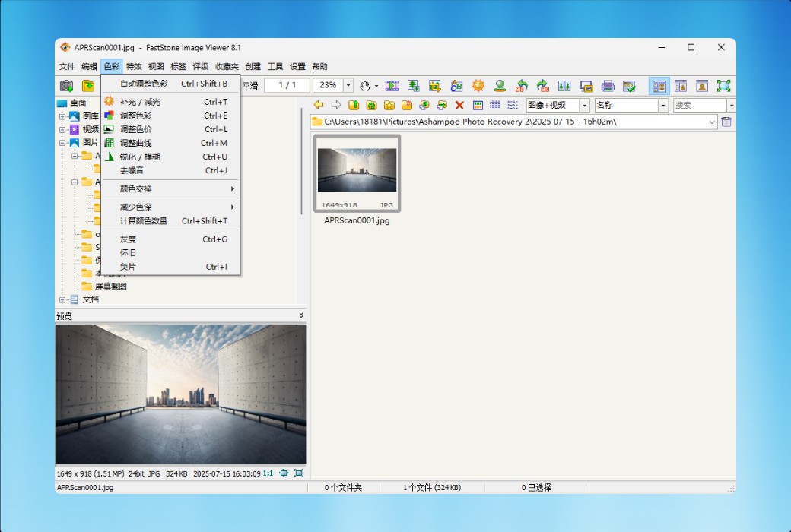
Task: Switch to full screen with green corners icon
Action: [x=724, y=86]
